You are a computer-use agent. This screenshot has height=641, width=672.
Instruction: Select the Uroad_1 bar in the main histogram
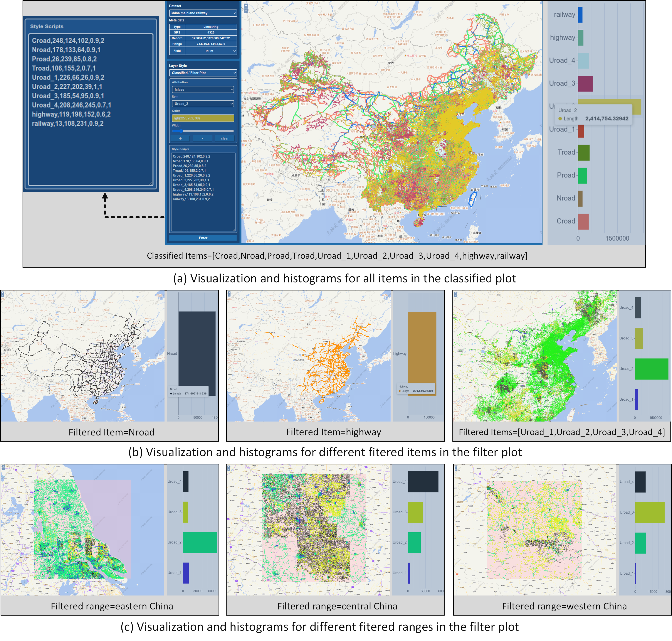581,131
